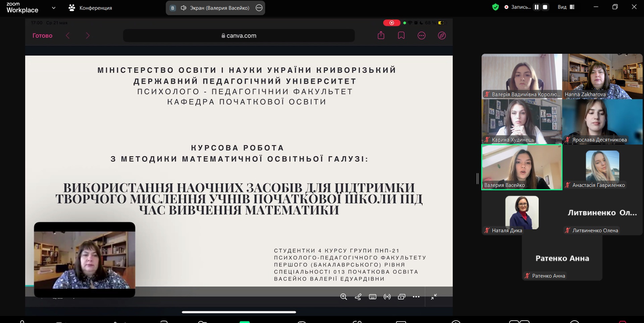Screen dimensions: 644x323
Task: Open the video overlay icon on the share toolbar
Action: point(401,297)
